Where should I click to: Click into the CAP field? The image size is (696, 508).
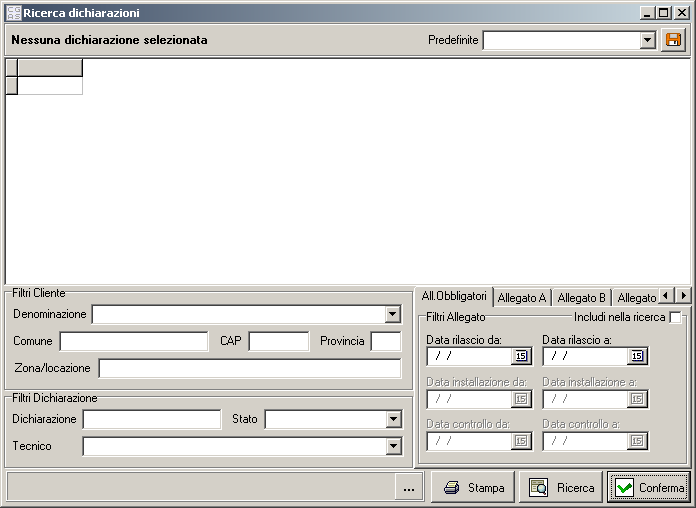pyautogui.click(x=279, y=341)
